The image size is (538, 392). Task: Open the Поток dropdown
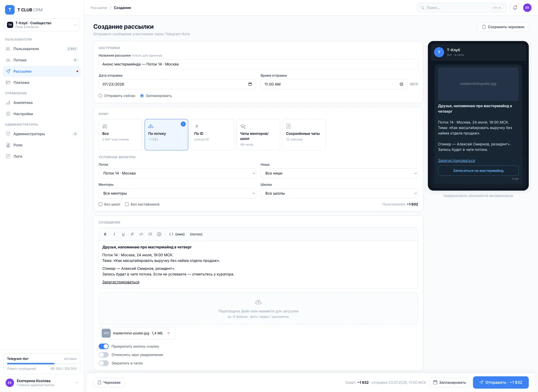point(177,173)
